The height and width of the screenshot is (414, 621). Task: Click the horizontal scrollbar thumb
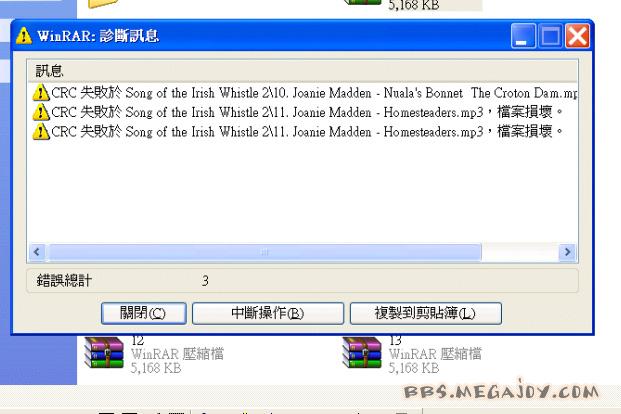pyautogui.click(x=265, y=252)
